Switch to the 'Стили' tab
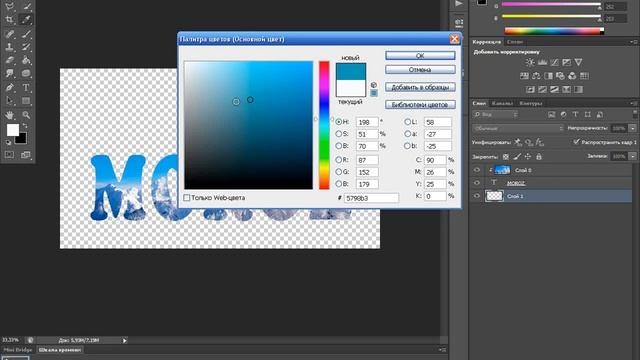Screen dimensions: 640x360 [515, 42]
